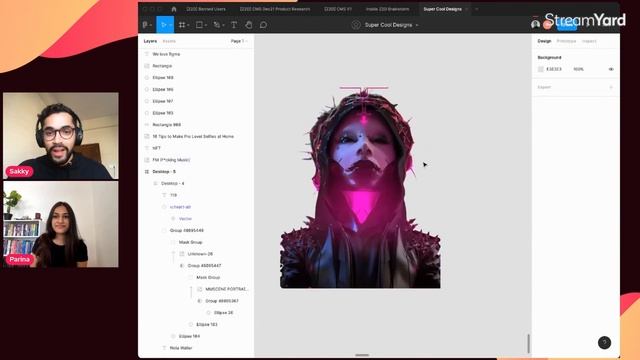Open the Inspect tab

tap(589, 41)
